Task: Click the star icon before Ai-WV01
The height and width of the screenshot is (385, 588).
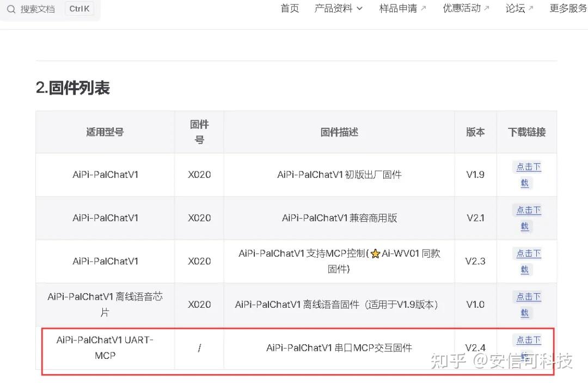Action: pyautogui.click(x=375, y=254)
